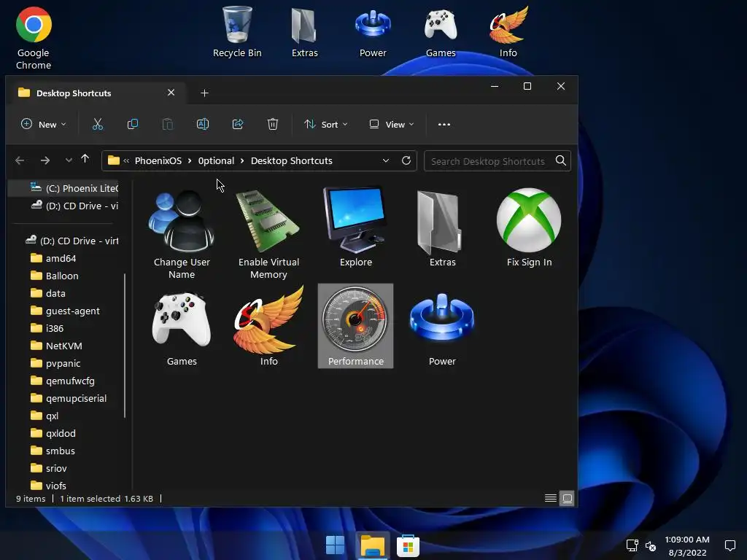Image resolution: width=747 pixels, height=560 pixels.
Task: Select the Extras icon on the desktop
Action: [x=305, y=32]
